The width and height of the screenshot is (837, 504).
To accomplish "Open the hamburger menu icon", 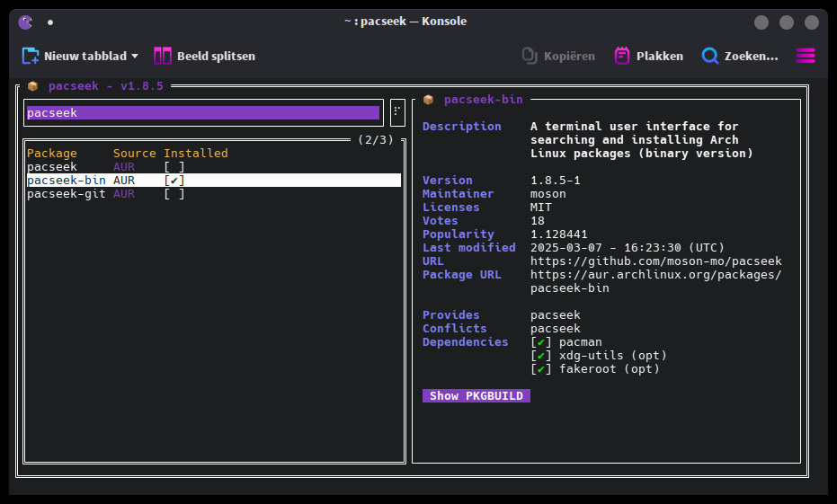I will (x=806, y=56).
